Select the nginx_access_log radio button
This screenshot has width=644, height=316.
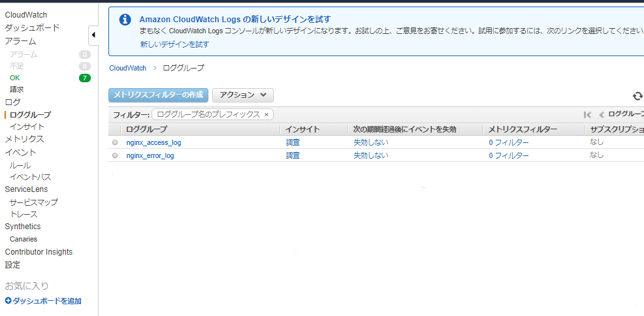115,142
